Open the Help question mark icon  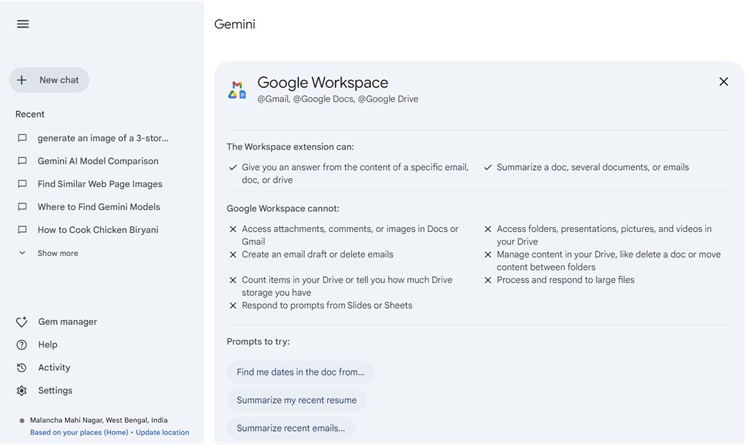[x=22, y=345]
